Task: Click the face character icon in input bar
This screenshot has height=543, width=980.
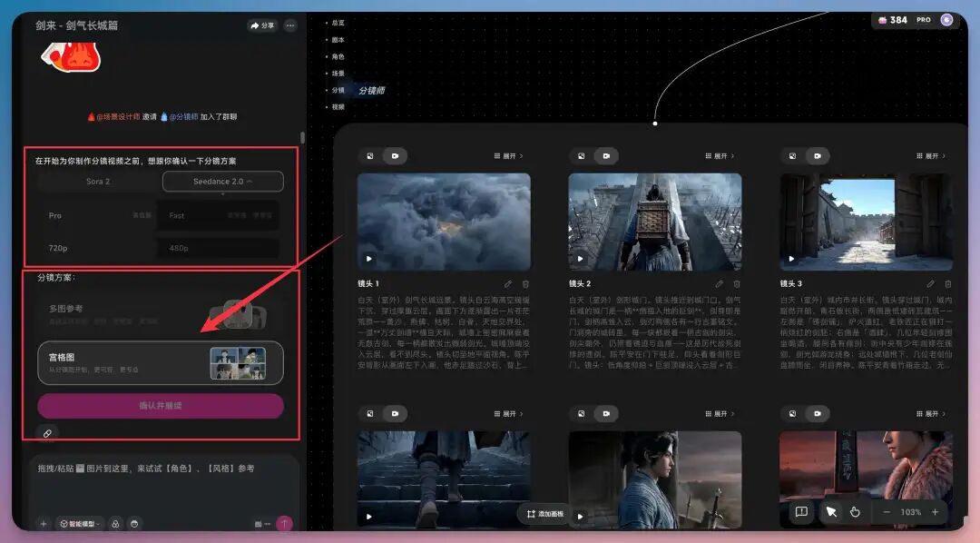Action: point(134,524)
